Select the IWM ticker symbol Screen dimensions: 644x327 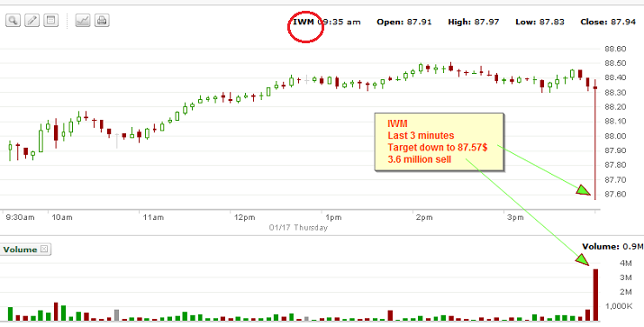(x=304, y=22)
